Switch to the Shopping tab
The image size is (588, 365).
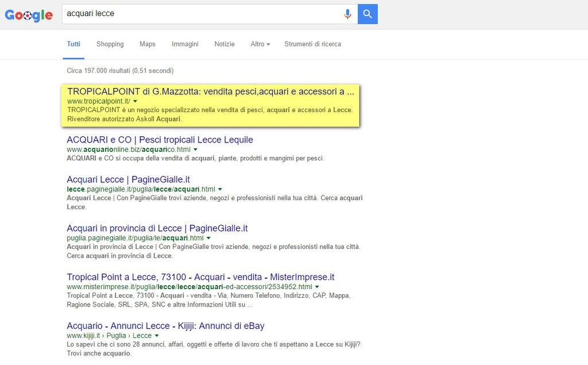tap(110, 44)
